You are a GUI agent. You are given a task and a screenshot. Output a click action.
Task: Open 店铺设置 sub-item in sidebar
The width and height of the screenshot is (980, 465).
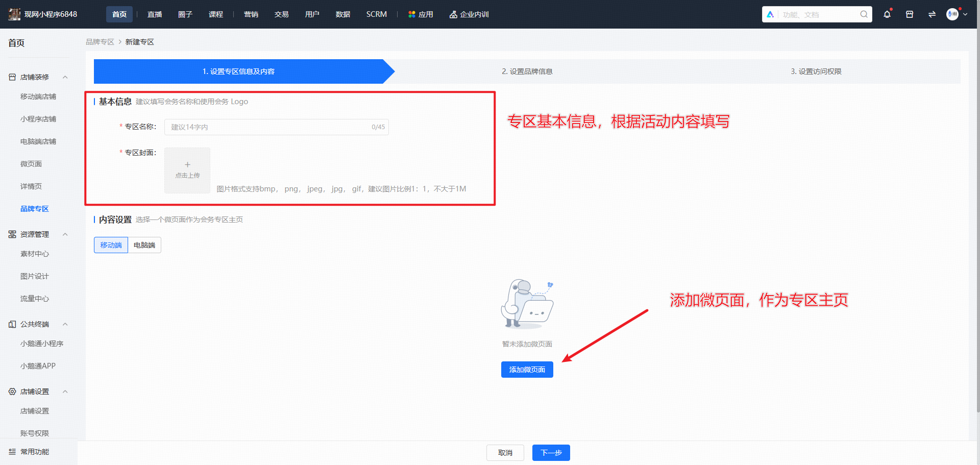[35, 411]
